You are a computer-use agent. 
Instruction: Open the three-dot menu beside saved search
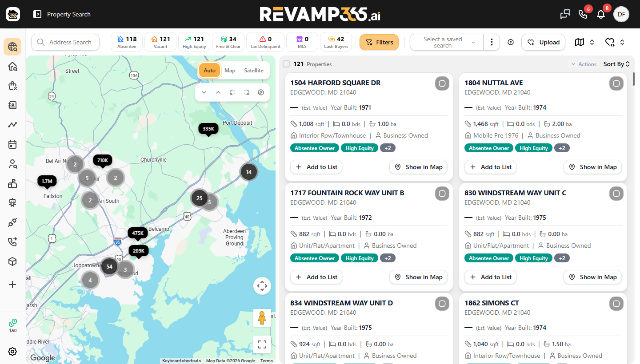[492, 42]
